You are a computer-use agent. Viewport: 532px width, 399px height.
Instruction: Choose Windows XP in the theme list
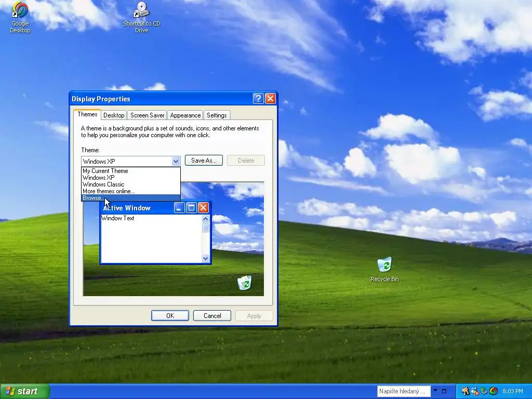pyautogui.click(x=130, y=178)
